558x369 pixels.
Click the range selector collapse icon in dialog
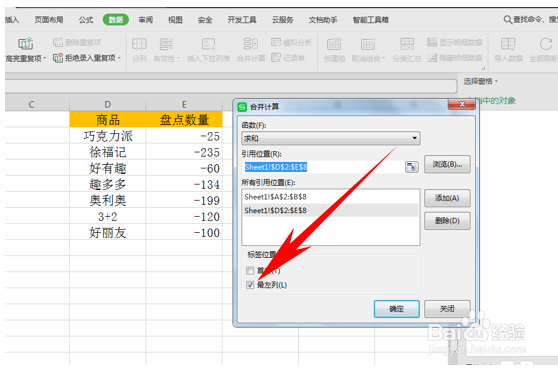[x=412, y=167]
